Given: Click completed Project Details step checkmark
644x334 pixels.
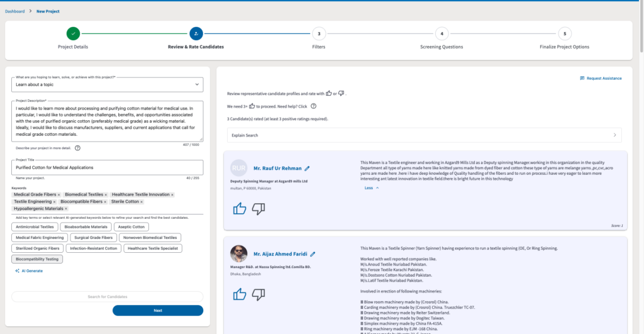Looking at the screenshot, I should click(73, 34).
